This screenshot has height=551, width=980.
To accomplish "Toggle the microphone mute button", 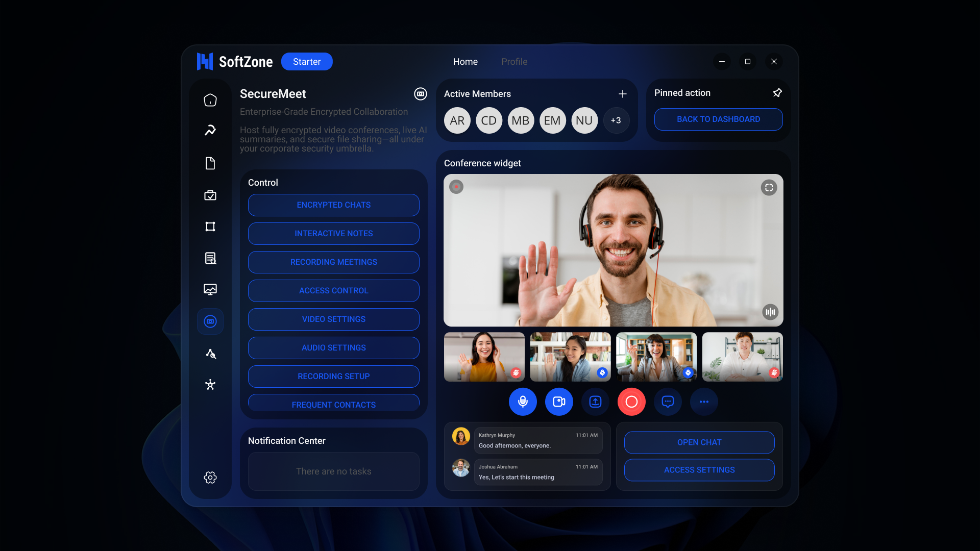I will pyautogui.click(x=523, y=402).
